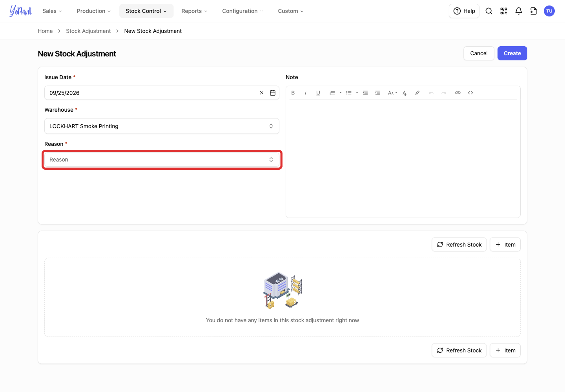
Task: Insert a numbered list in Note
Action: 332,93
